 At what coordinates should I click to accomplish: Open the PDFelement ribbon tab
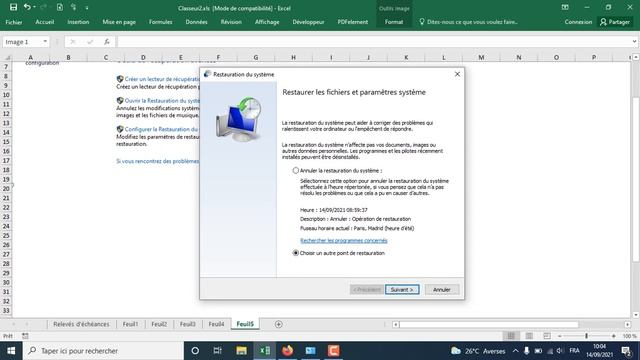(x=353, y=22)
